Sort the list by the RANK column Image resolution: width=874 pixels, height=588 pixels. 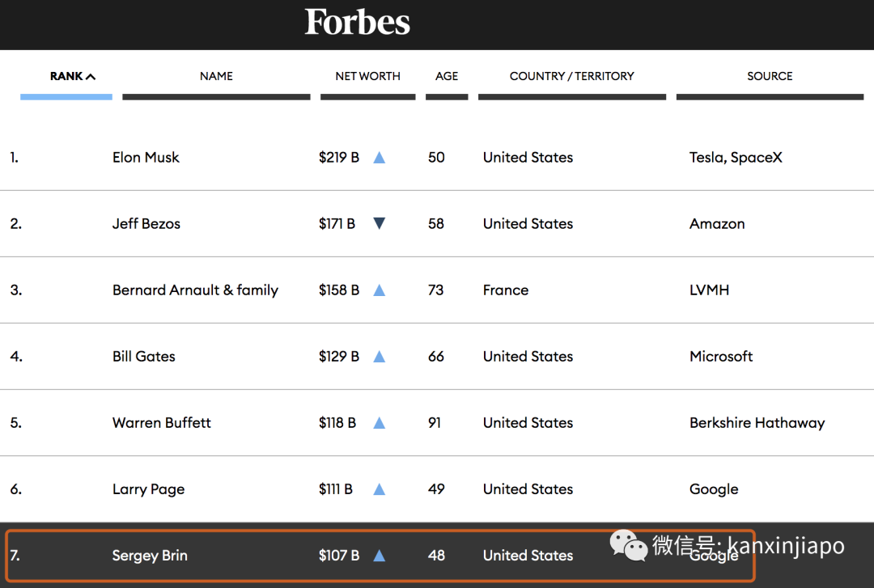click(73, 76)
